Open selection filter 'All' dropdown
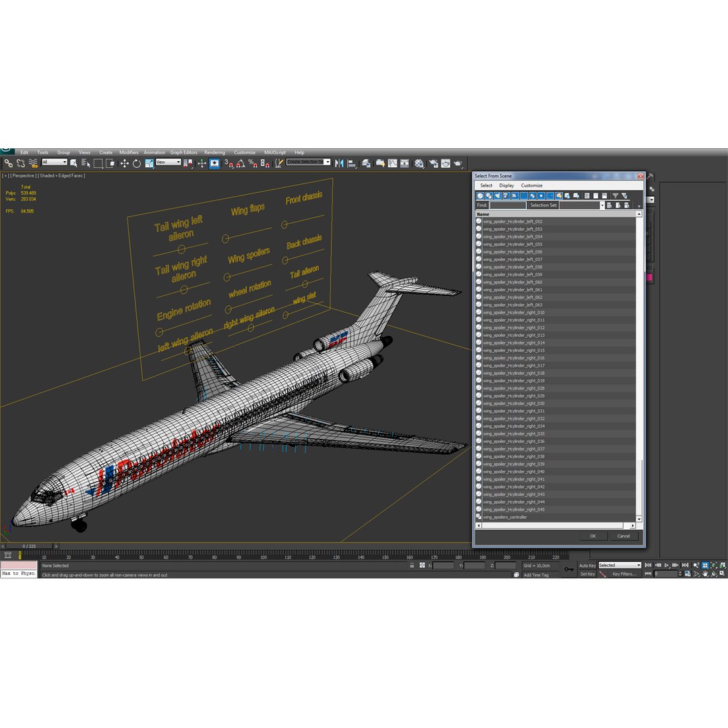The width and height of the screenshot is (728, 728). click(x=55, y=162)
